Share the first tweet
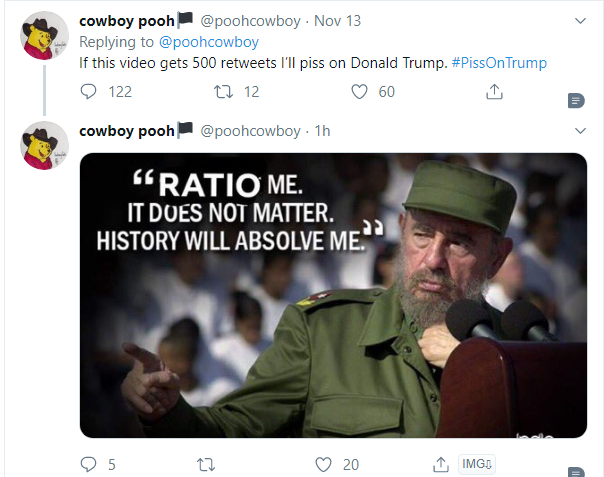 (x=493, y=92)
